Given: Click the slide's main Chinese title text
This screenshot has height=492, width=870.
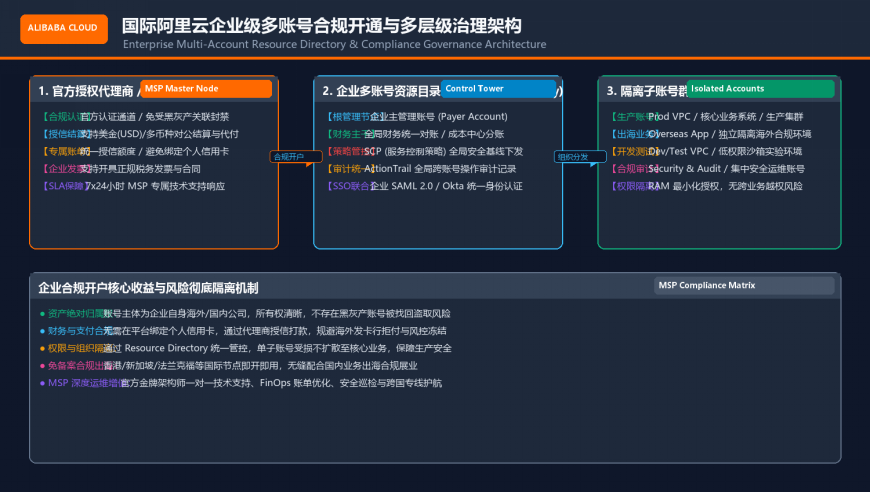Looking at the screenshot, I should (322, 26).
